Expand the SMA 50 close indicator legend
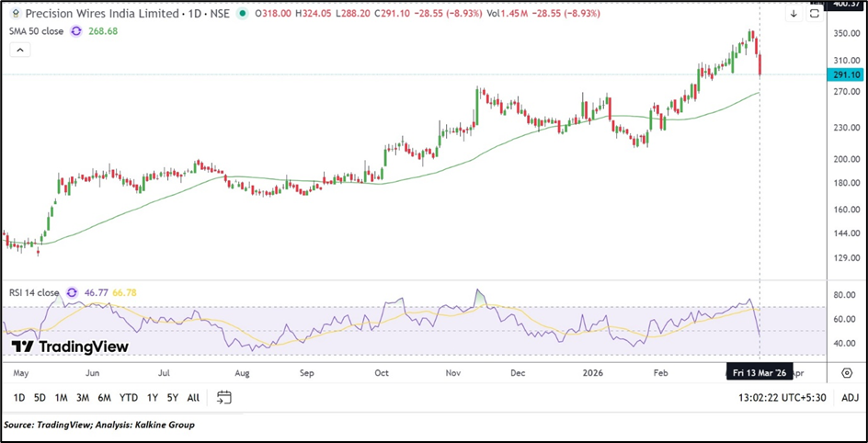Viewport: 868px width, 443px height. pyautogui.click(x=36, y=31)
